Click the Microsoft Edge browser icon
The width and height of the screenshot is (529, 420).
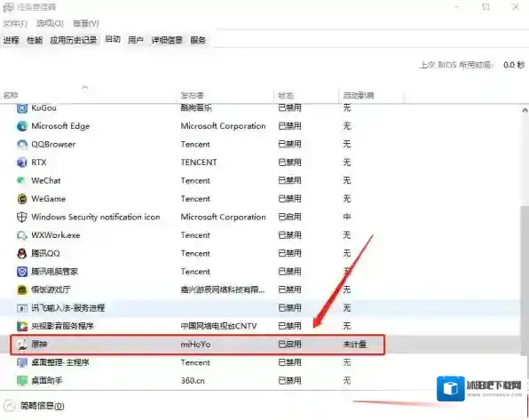[22, 126]
